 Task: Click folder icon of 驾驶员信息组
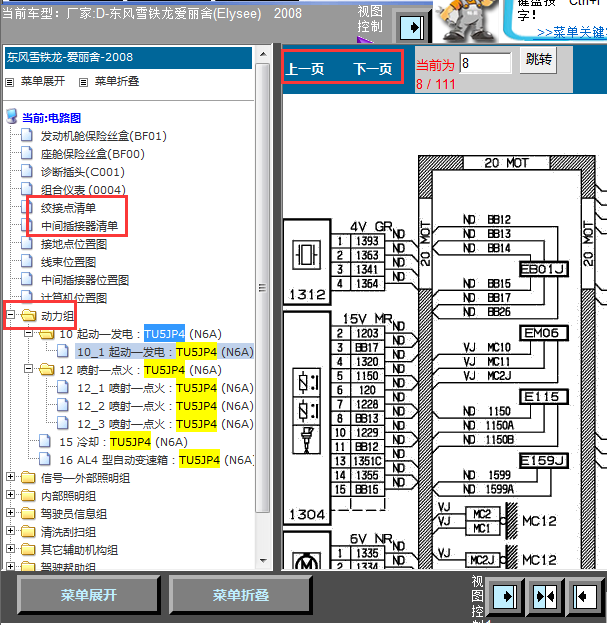pyautogui.click(x=28, y=513)
